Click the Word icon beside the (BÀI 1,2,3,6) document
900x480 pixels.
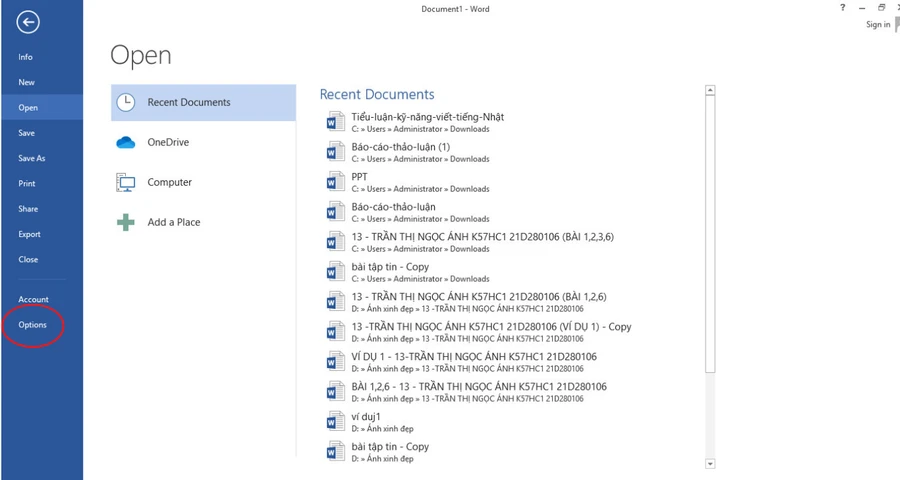[x=335, y=241]
